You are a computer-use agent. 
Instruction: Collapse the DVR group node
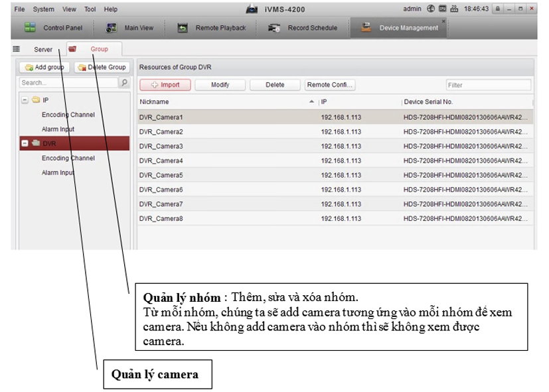point(25,143)
